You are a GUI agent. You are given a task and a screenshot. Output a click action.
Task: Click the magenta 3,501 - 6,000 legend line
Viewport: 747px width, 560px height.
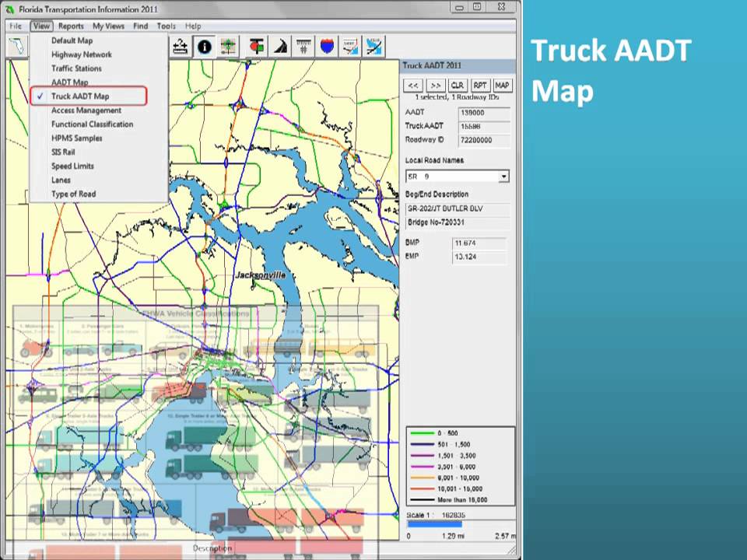[422, 467]
